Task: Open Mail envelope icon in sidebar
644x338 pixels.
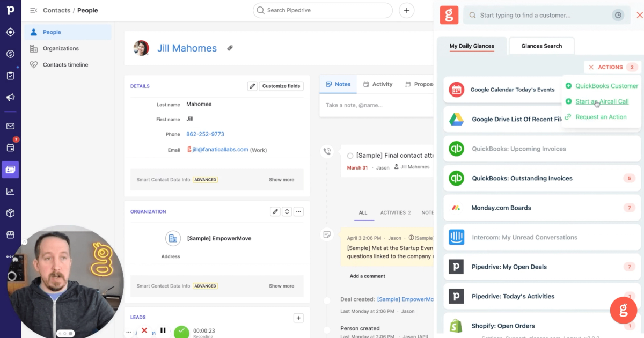Action: (x=10, y=126)
